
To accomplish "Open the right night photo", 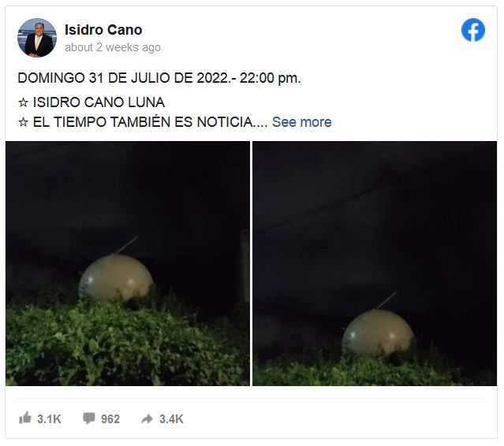I will click(x=375, y=263).
